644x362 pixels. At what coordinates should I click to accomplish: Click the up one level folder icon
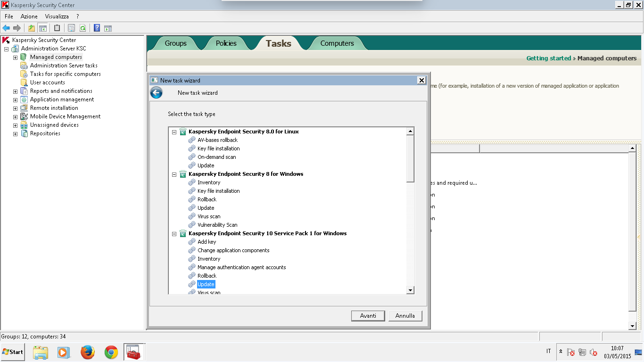coord(32,28)
